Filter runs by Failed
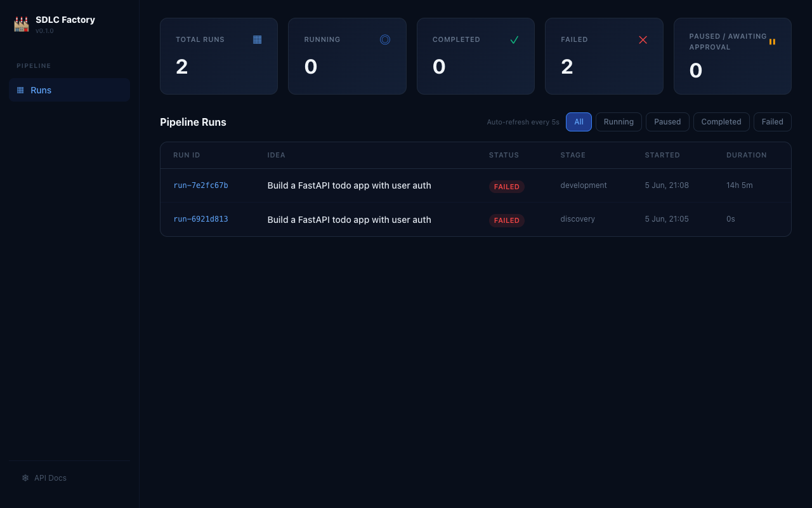812x508 pixels. point(772,122)
